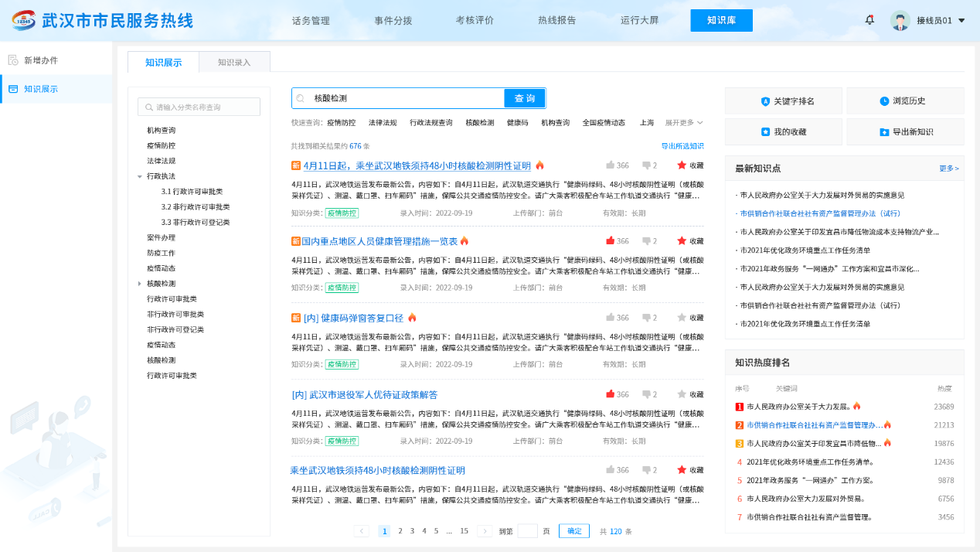This screenshot has width=980, height=552.
Task: Click the user avatar for 接线员01
Action: [900, 21]
